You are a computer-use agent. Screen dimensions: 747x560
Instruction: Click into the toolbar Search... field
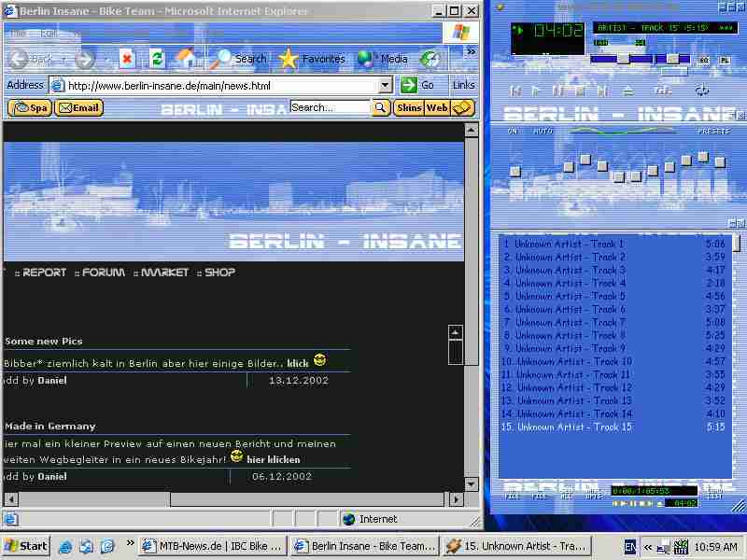point(331,107)
